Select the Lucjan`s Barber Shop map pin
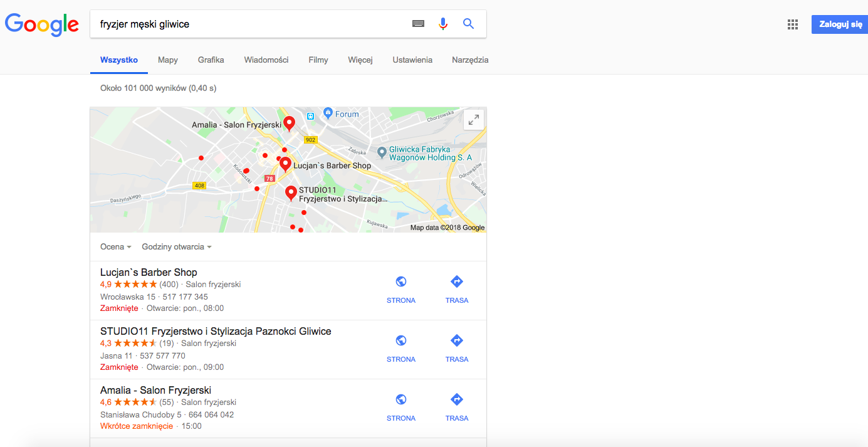The image size is (868, 447). 285,164
